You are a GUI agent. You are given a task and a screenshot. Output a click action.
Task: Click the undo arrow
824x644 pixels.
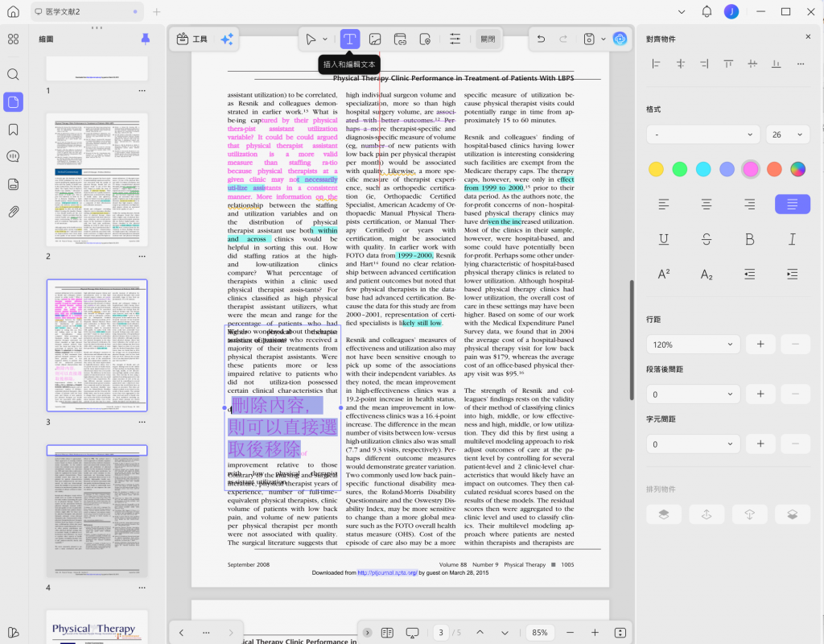tap(541, 39)
